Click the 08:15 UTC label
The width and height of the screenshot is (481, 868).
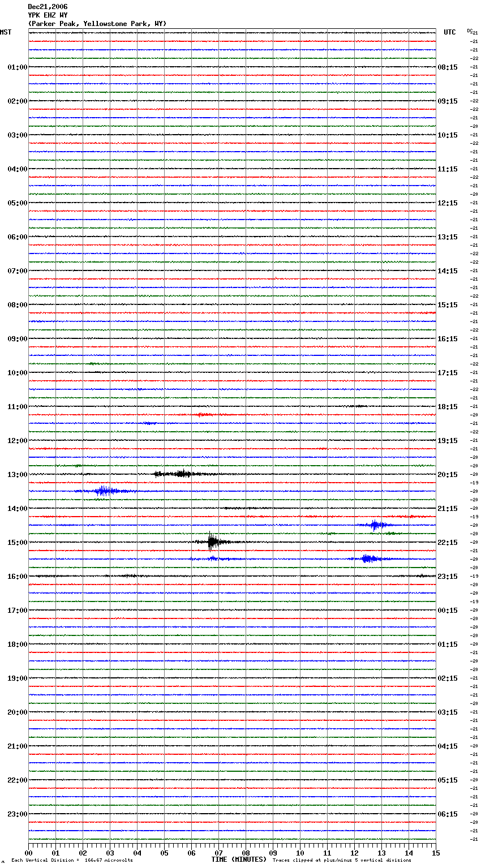448,67
